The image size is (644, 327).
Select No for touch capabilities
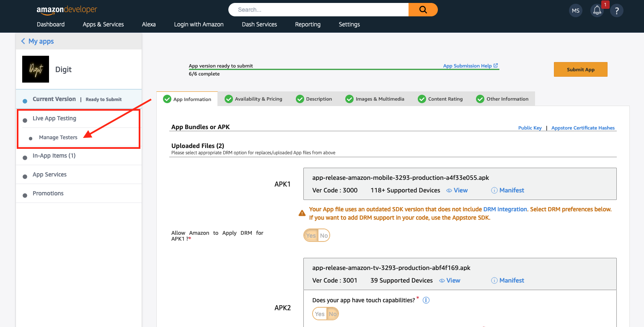click(333, 314)
